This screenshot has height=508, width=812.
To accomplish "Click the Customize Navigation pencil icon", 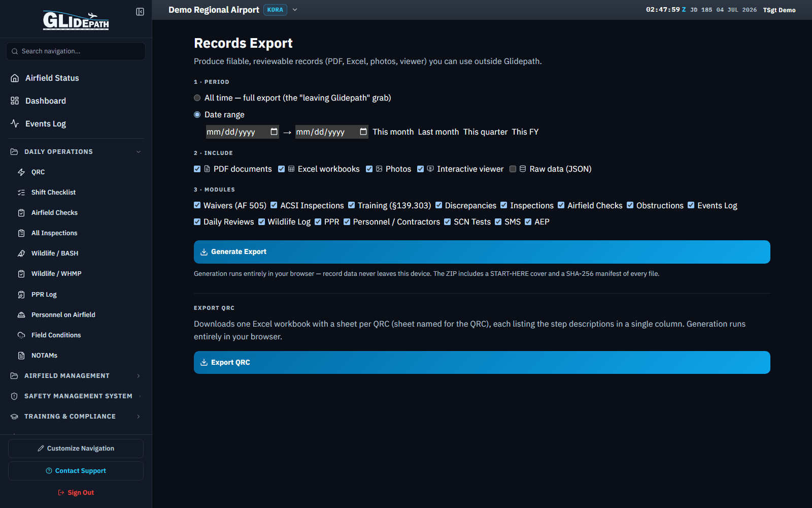I will click(41, 449).
